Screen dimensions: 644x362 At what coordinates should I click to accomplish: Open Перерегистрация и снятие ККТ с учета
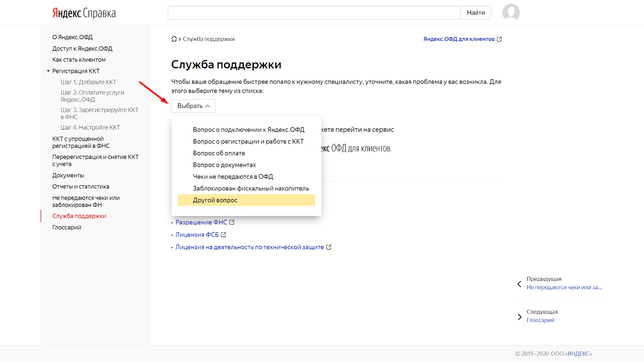[x=95, y=160]
